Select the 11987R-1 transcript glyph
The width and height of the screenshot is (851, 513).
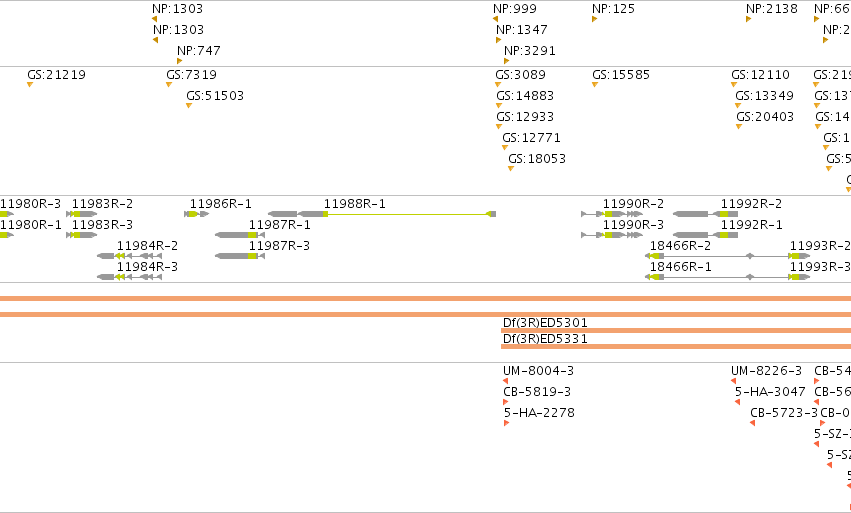[240, 235]
